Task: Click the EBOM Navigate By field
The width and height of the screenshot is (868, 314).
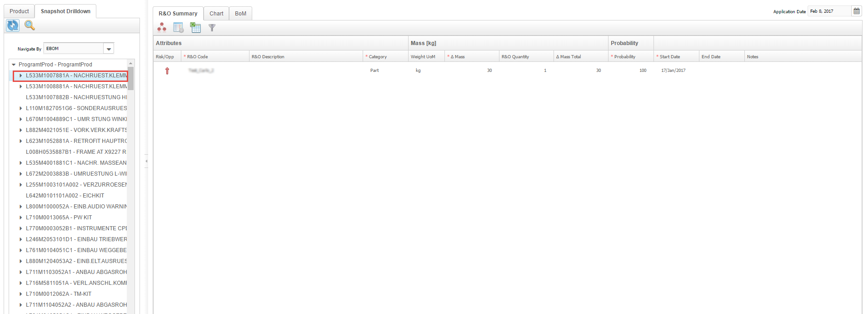Action: (74, 49)
